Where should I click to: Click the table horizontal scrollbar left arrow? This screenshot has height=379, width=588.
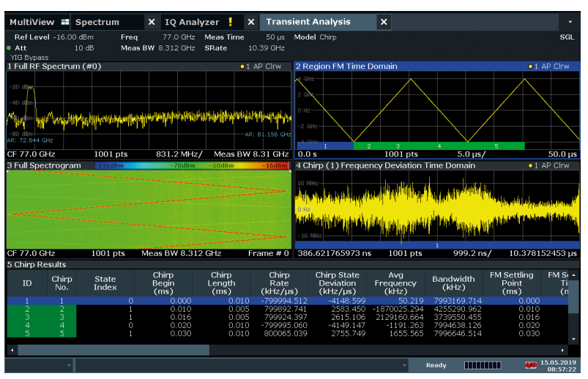(x=12, y=350)
